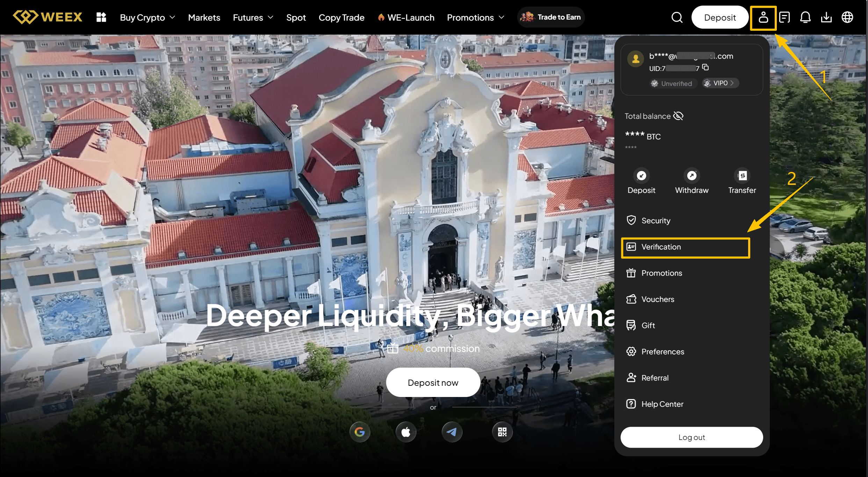Open the orders list icon
Screen dimensions: 868x477
pos(784,17)
